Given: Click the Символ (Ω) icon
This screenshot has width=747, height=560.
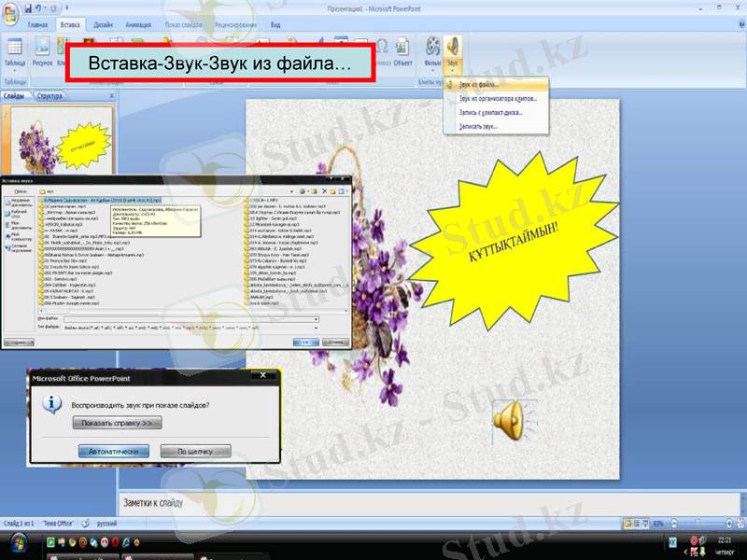Looking at the screenshot, I should pyautogui.click(x=383, y=47).
